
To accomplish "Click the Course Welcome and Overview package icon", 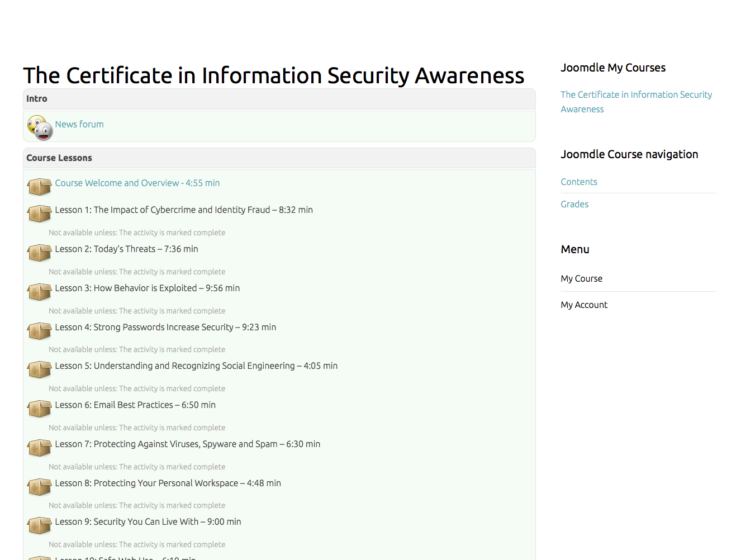I will (40, 187).
